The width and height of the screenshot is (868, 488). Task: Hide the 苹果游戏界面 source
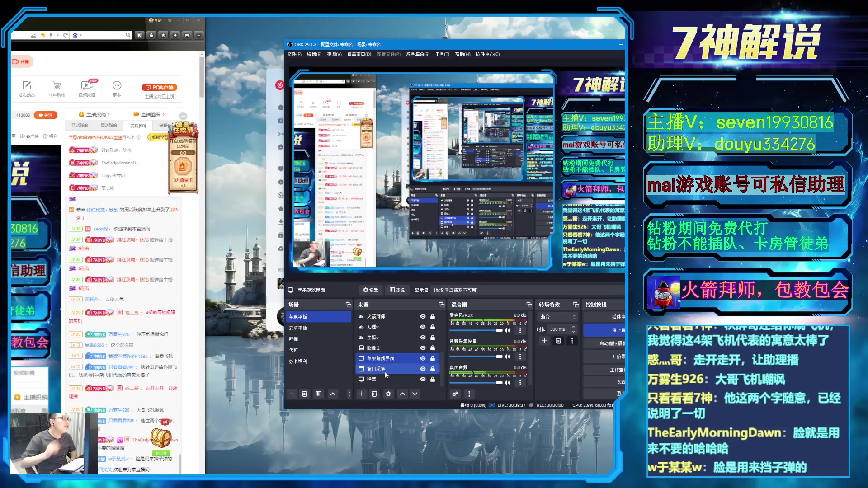423,358
